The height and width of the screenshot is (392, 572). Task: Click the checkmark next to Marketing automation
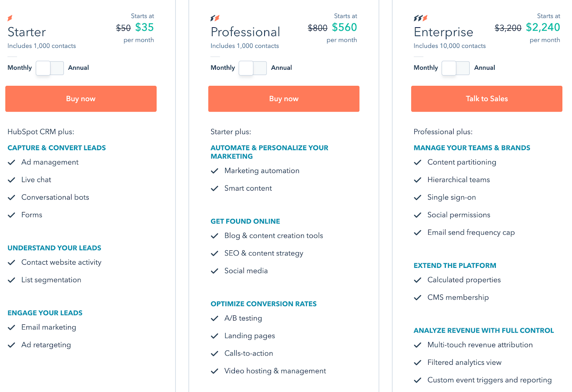(214, 171)
